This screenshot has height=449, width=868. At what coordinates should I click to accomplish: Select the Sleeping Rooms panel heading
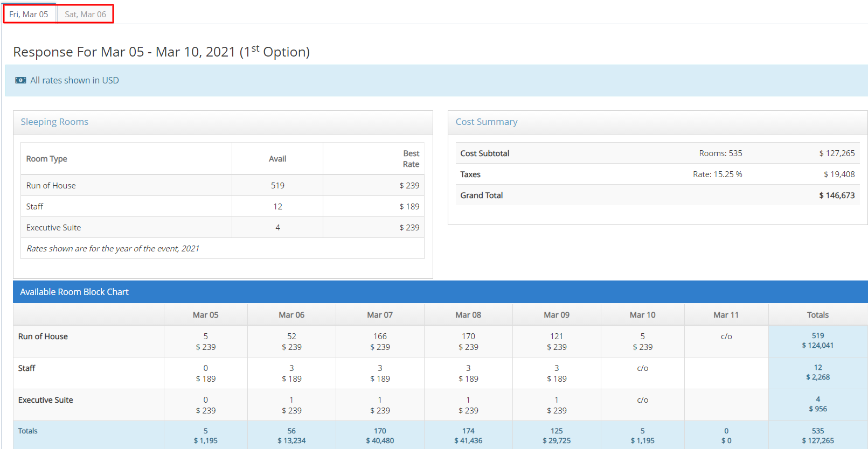click(x=54, y=122)
